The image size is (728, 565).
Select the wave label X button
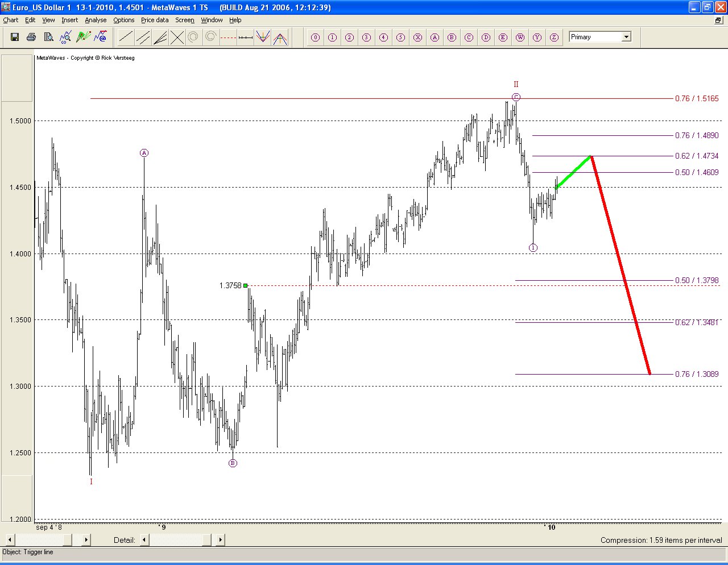[x=417, y=38]
